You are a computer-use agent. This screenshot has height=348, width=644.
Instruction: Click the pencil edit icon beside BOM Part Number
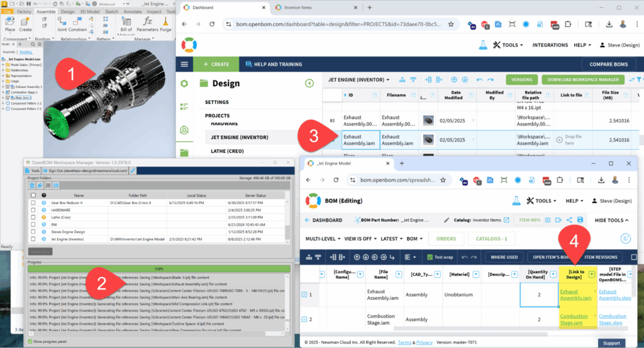447,220
